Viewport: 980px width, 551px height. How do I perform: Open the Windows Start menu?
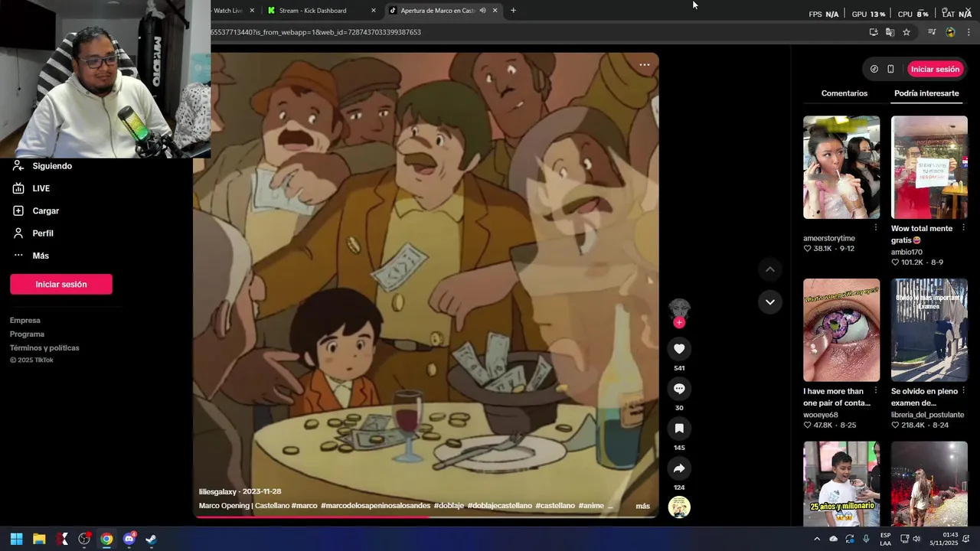point(16,539)
